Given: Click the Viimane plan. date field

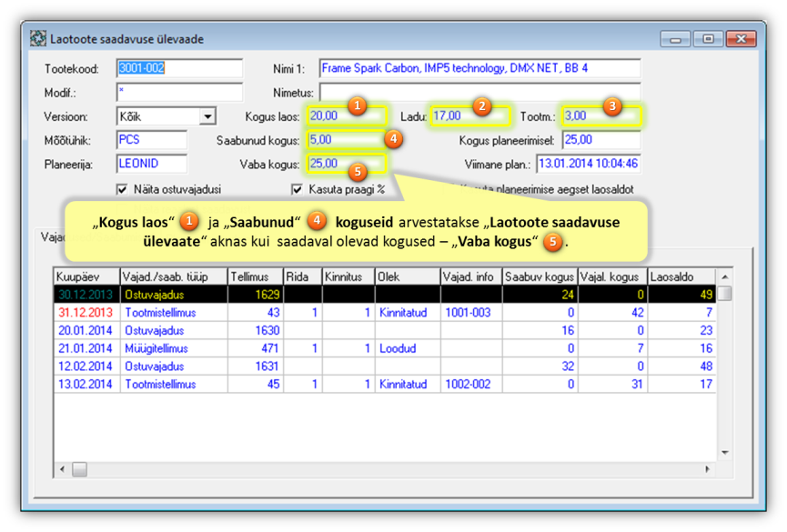Looking at the screenshot, I should [x=589, y=164].
